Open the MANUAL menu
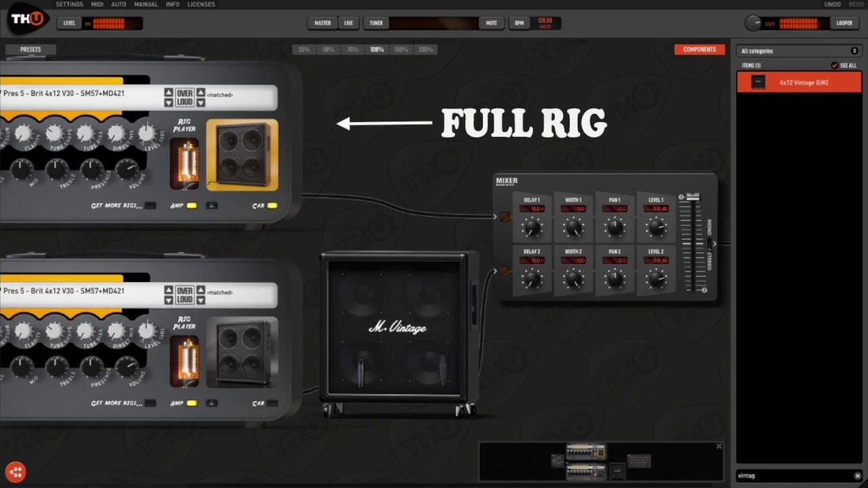Viewport: 868px width, 488px height. coord(146,4)
